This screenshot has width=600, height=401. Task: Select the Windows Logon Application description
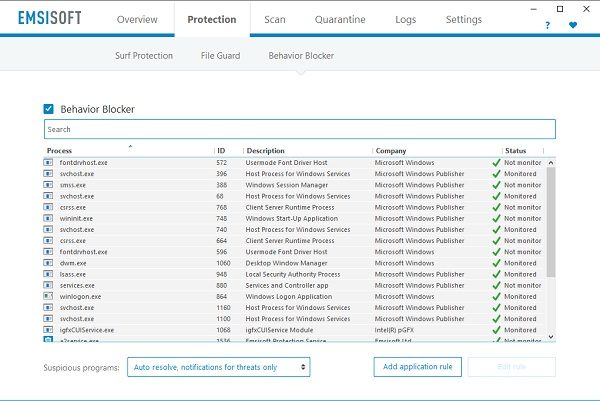coord(289,296)
